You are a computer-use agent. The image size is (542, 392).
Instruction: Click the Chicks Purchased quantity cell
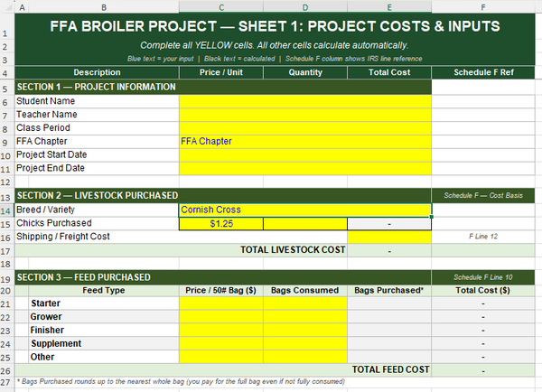pos(305,224)
